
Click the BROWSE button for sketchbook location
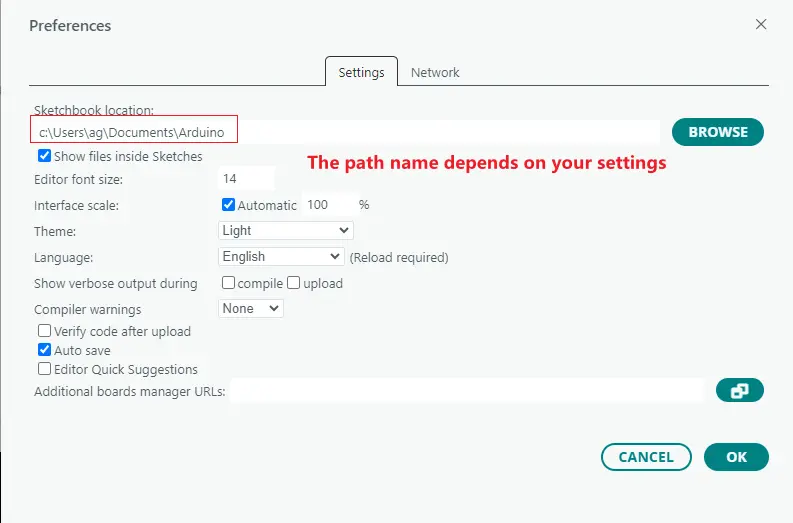pyautogui.click(x=717, y=132)
